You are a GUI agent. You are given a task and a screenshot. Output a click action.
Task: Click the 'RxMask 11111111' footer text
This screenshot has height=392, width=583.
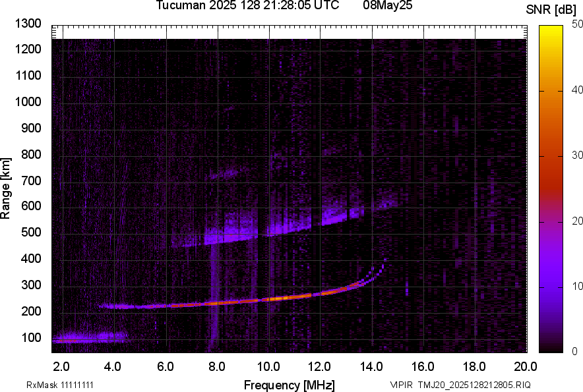(60, 385)
